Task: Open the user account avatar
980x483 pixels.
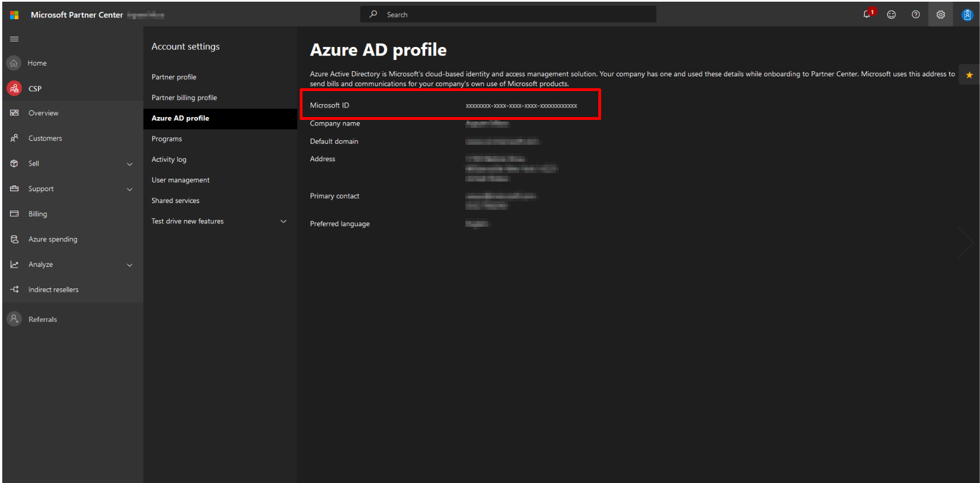Action: tap(967, 15)
